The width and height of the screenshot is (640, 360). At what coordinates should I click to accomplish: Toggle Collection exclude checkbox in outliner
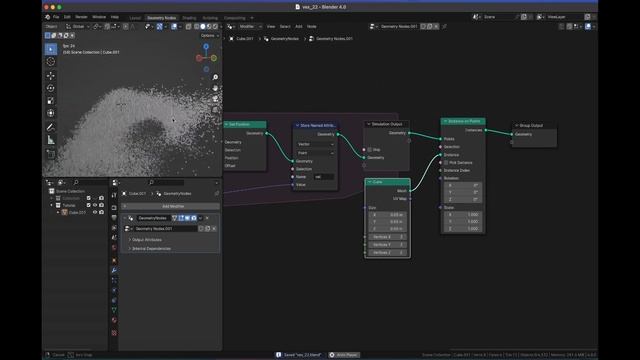89,198
